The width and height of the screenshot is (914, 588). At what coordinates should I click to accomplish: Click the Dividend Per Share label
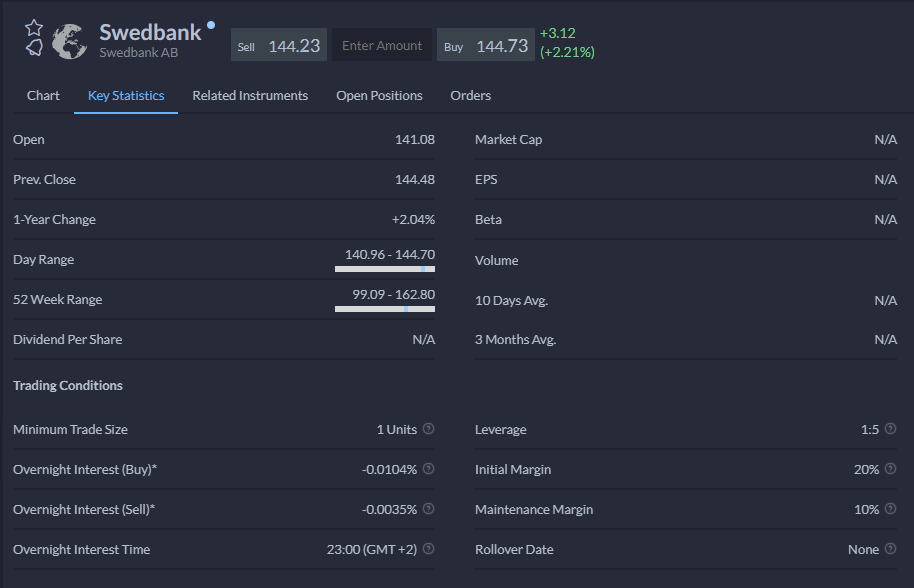pos(68,339)
